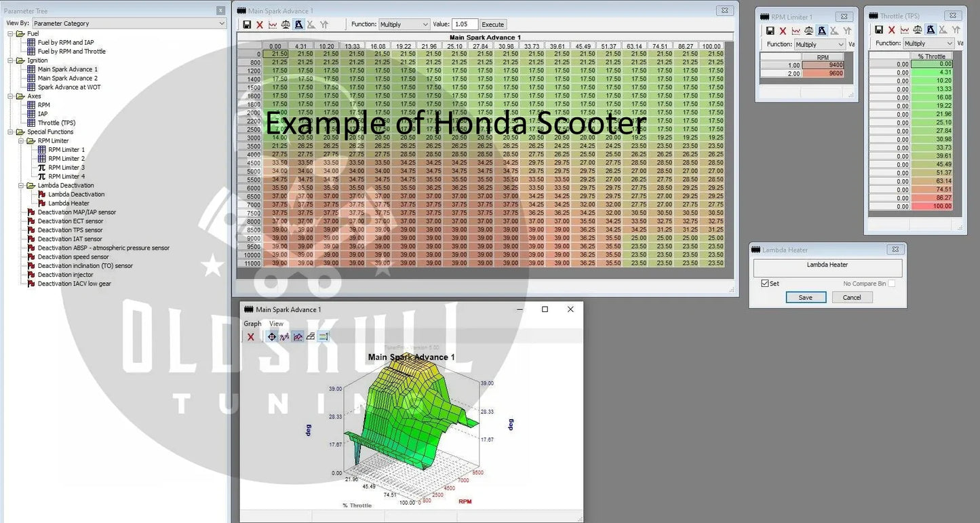Click scales icon in RPM Limiter 1 toolbar
The height and width of the screenshot is (523, 980).
pos(808,31)
